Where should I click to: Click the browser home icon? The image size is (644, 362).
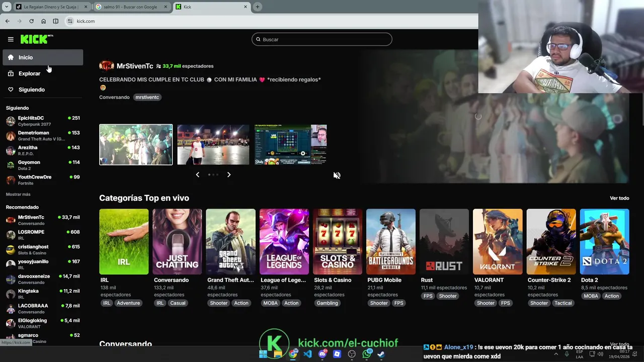(43, 21)
